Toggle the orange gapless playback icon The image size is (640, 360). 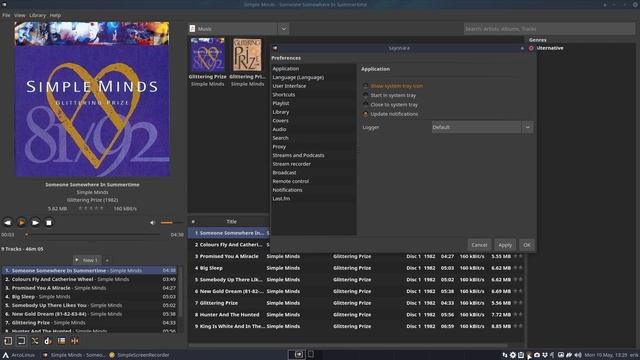click(x=75, y=341)
